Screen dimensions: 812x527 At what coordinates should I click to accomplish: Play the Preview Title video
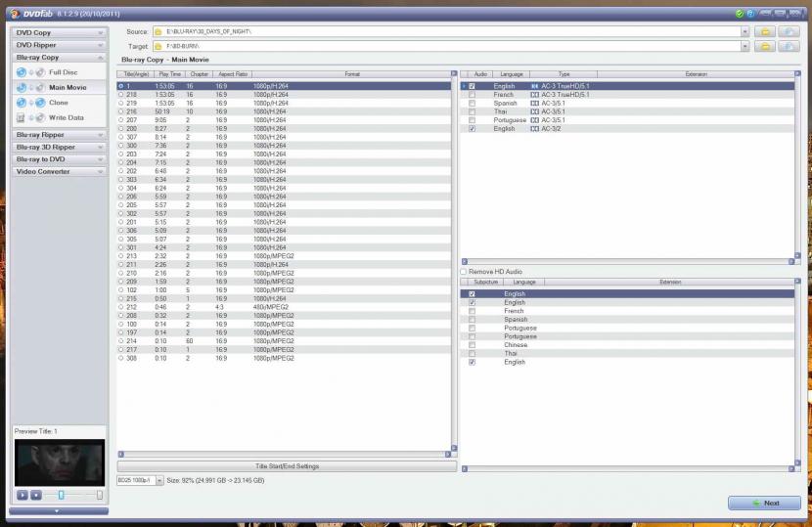point(23,495)
